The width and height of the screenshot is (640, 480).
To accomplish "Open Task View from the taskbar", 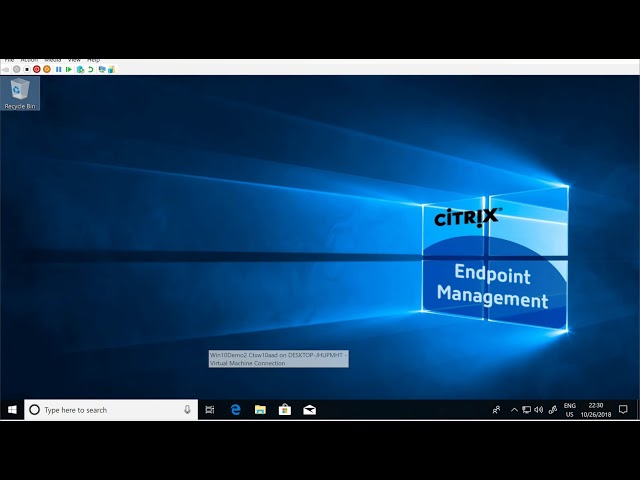I will (210, 409).
